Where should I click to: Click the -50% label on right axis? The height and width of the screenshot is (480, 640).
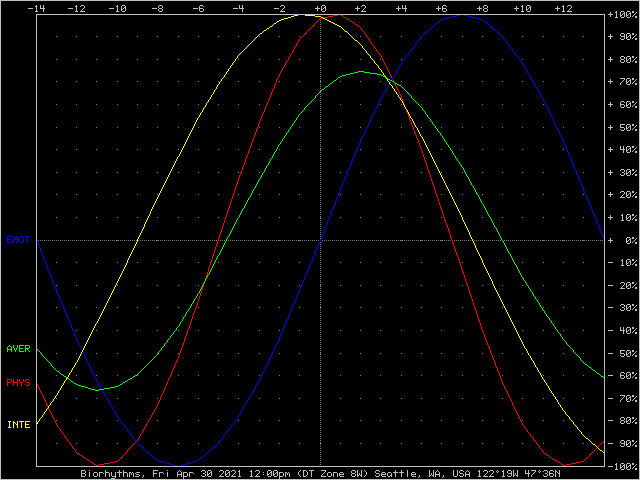pos(622,354)
